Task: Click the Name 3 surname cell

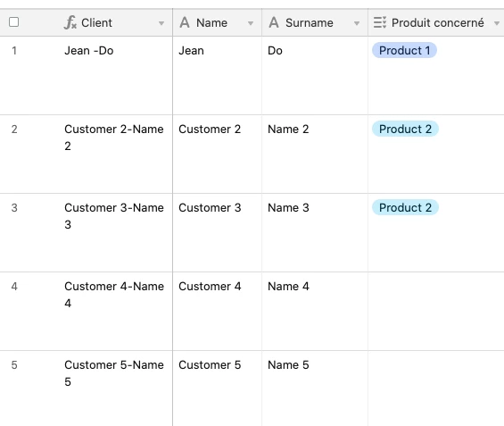Action: (315, 232)
